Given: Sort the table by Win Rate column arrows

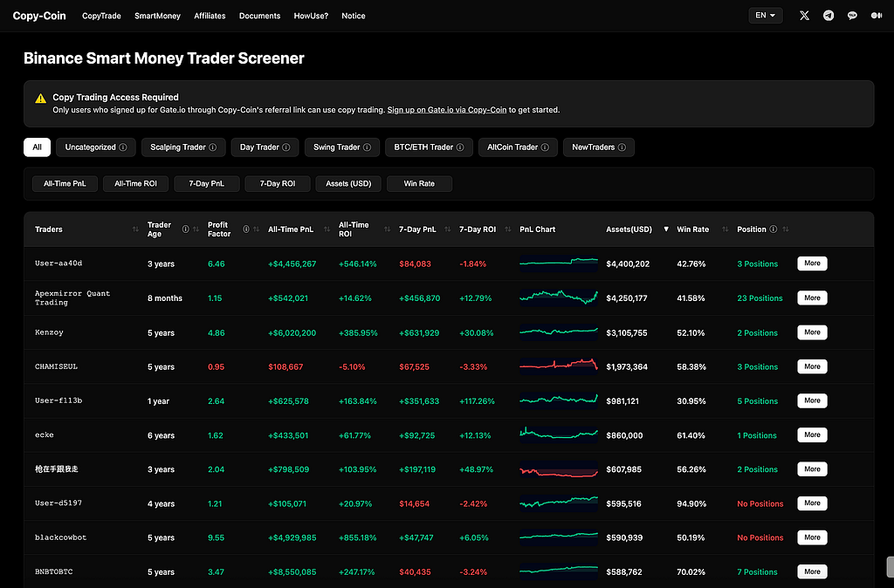Looking at the screenshot, I should tap(726, 229).
